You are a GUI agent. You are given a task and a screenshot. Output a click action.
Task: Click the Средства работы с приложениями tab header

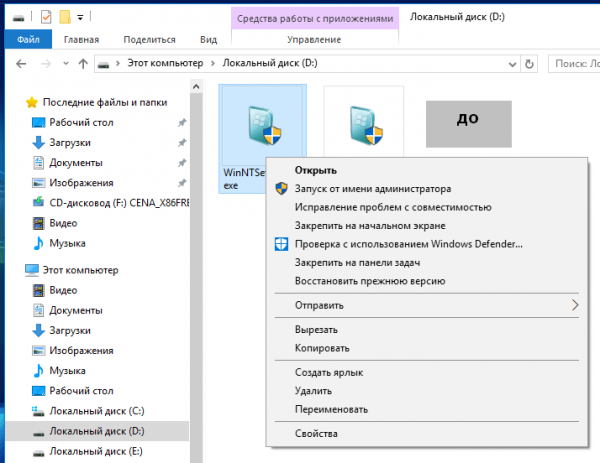[x=315, y=18]
